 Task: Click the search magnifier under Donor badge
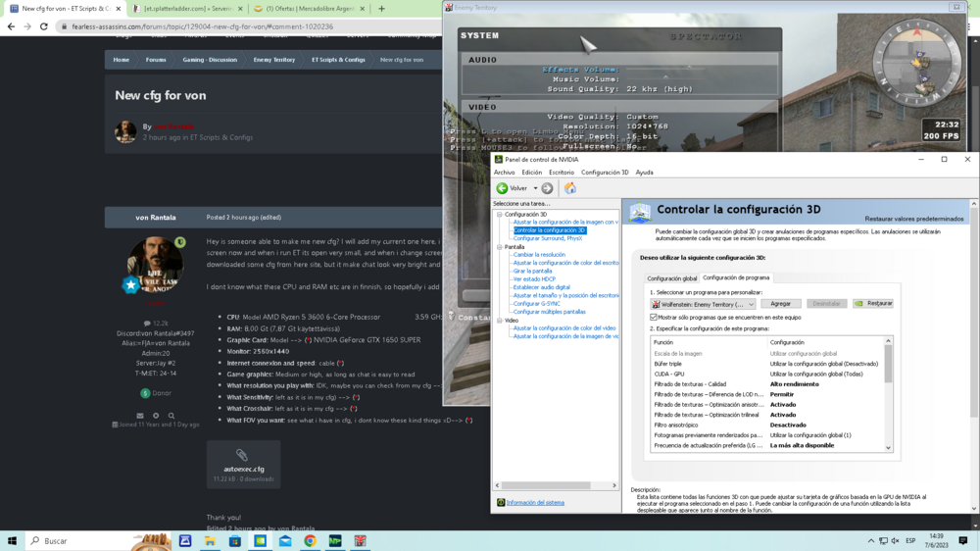pos(171,416)
